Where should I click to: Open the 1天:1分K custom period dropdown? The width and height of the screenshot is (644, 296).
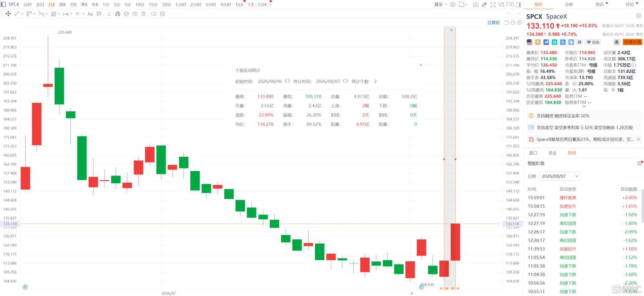pyautogui.click(x=260, y=5)
